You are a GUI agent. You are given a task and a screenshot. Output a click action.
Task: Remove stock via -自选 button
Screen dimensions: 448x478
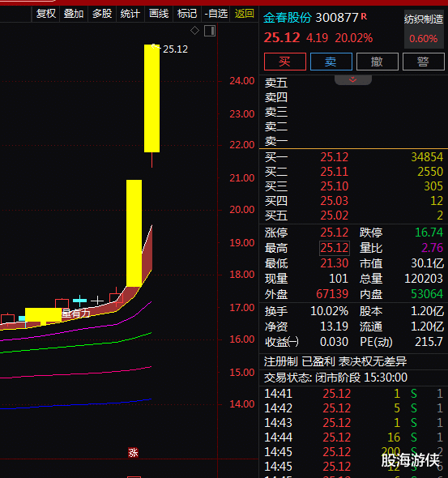(x=216, y=14)
